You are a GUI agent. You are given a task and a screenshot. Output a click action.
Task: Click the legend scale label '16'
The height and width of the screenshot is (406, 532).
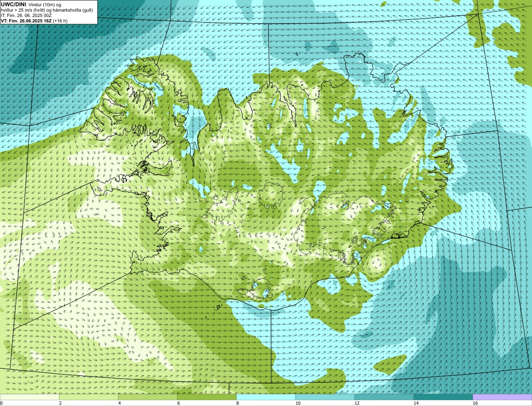[475, 403]
